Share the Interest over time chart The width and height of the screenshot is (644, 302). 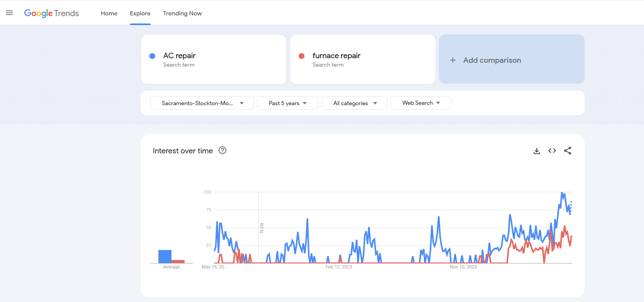point(568,151)
